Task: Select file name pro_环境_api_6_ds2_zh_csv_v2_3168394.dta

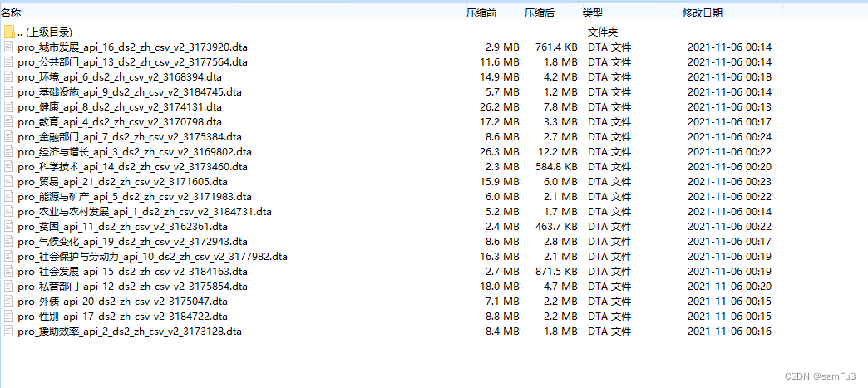Action: [x=121, y=77]
